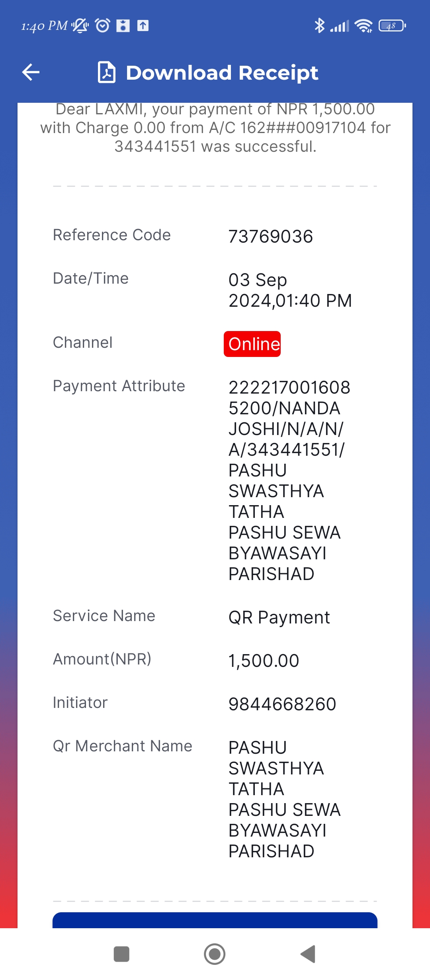Tap the circular home navigation button
The image size is (430, 980).
pyautogui.click(x=215, y=954)
